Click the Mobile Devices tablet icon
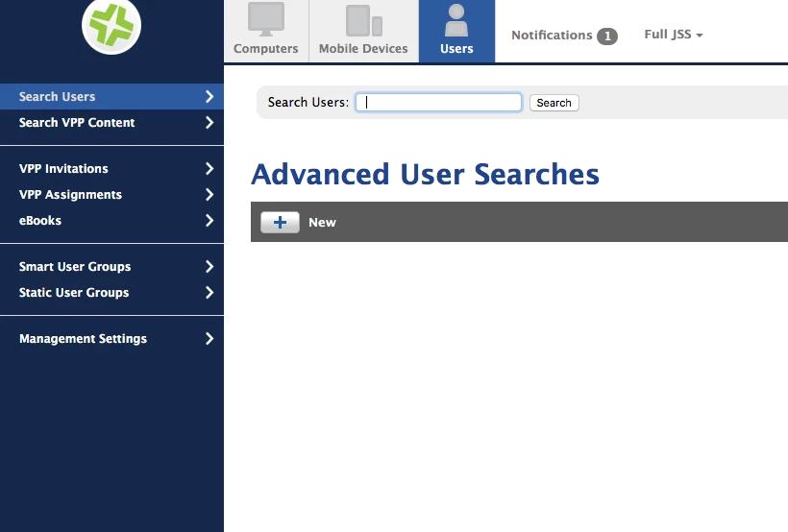This screenshot has width=788, height=532. click(x=364, y=20)
